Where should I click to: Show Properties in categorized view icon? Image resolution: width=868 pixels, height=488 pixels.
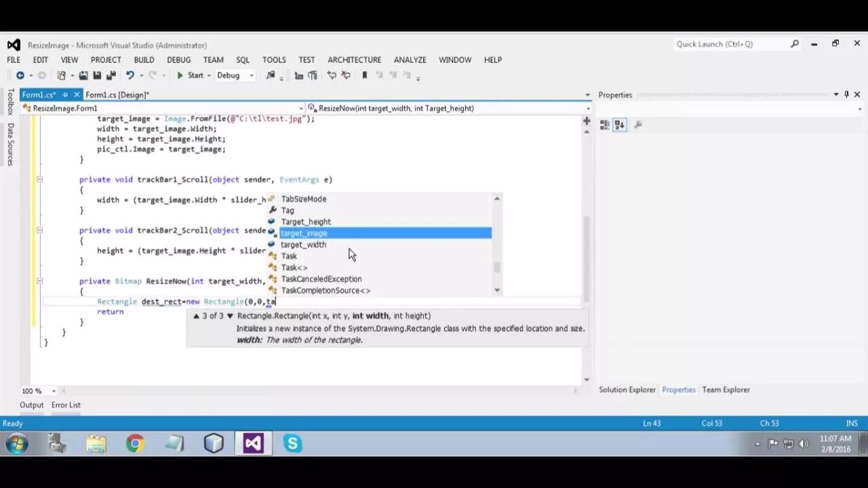tap(604, 125)
